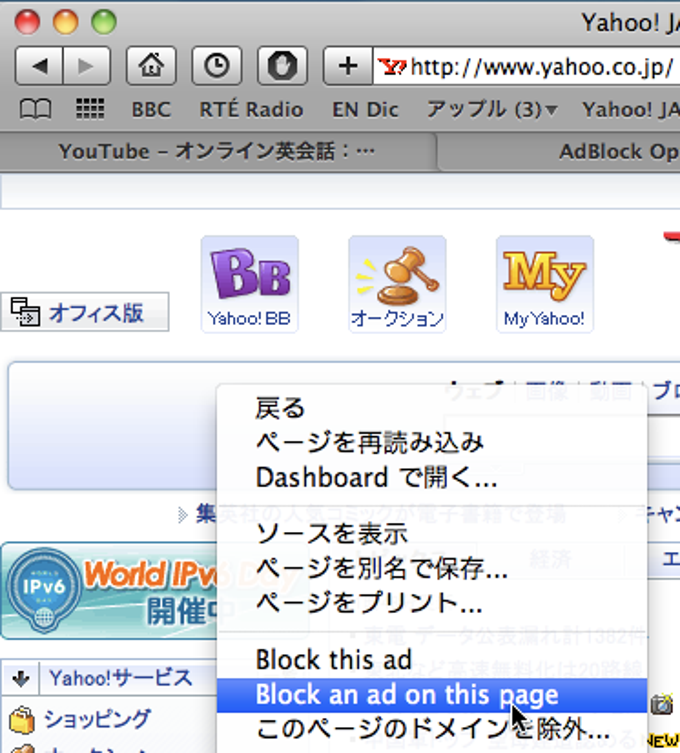Choose Block this ad menu entry
The height and width of the screenshot is (753, 680).
[x=432, y=660]
